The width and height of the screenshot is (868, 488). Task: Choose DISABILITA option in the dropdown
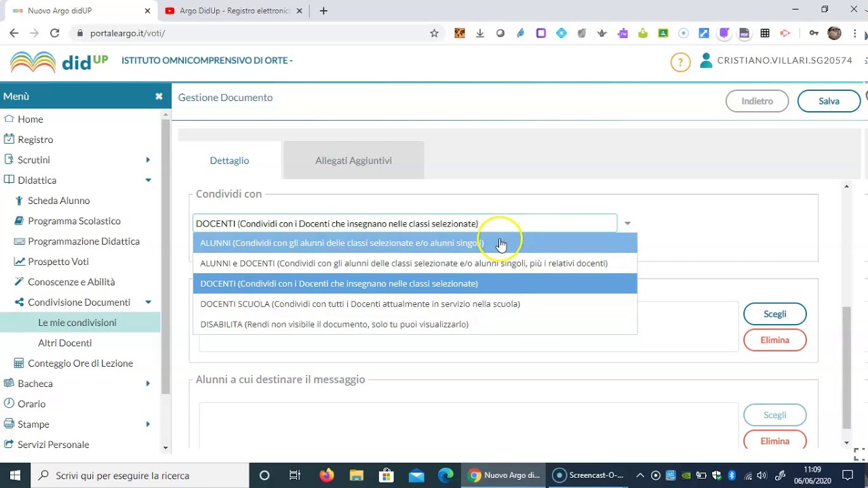[415, 324]
